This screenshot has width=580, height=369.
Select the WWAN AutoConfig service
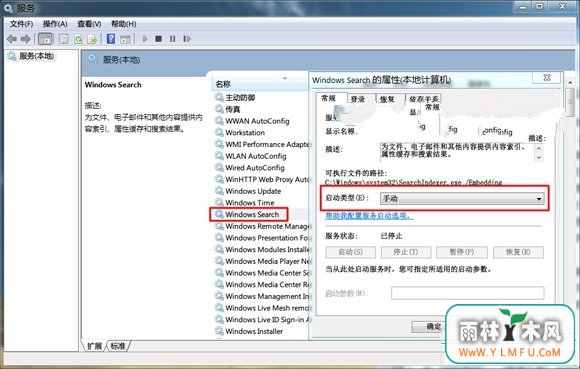click(x=257, y=121)
